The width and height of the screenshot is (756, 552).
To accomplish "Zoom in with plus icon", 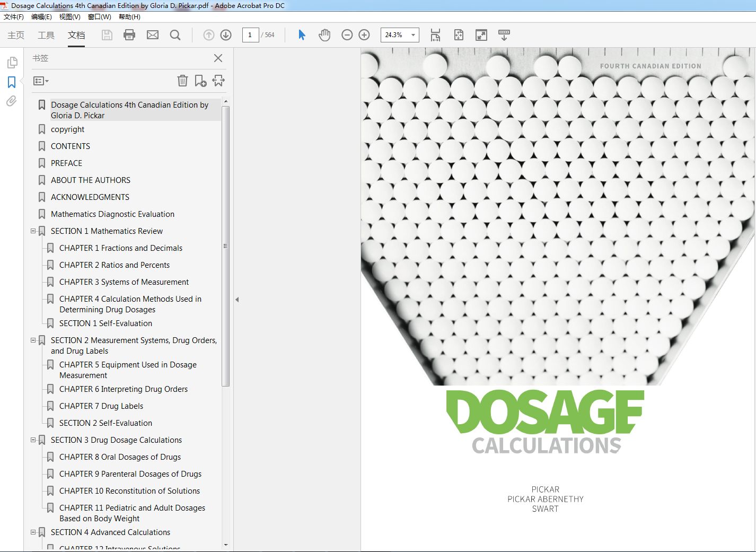I will click(x=364, y=35).
